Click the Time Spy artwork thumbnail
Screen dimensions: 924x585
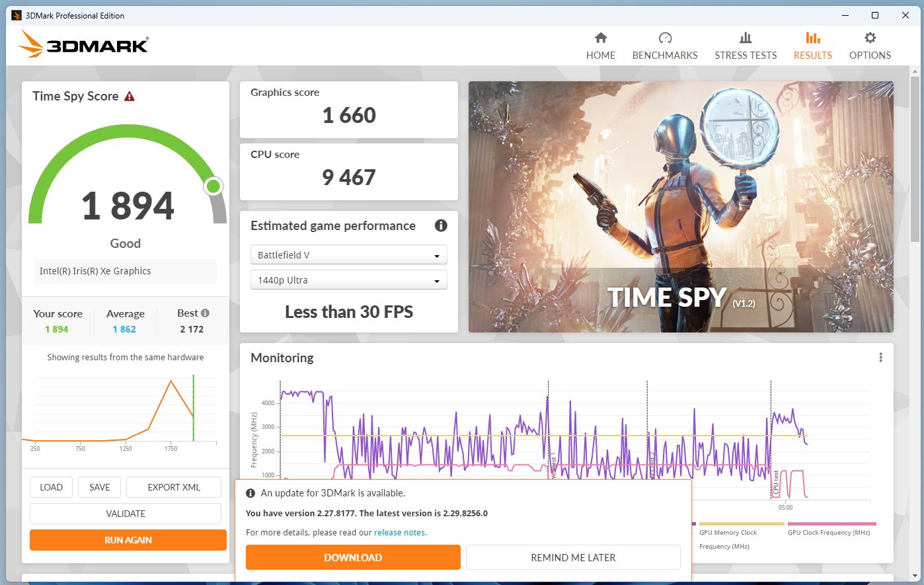tap(681, 207)
